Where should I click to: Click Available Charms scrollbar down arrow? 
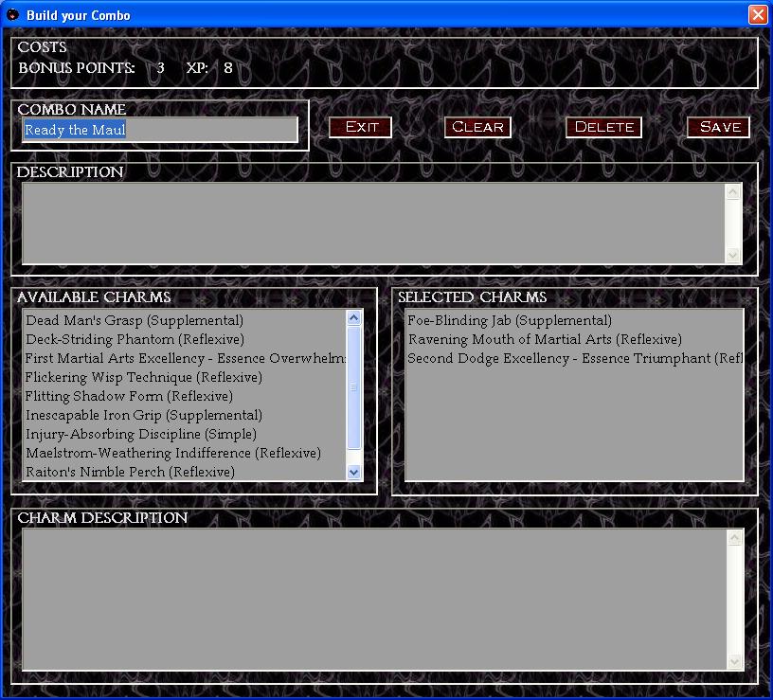[354, 473]
